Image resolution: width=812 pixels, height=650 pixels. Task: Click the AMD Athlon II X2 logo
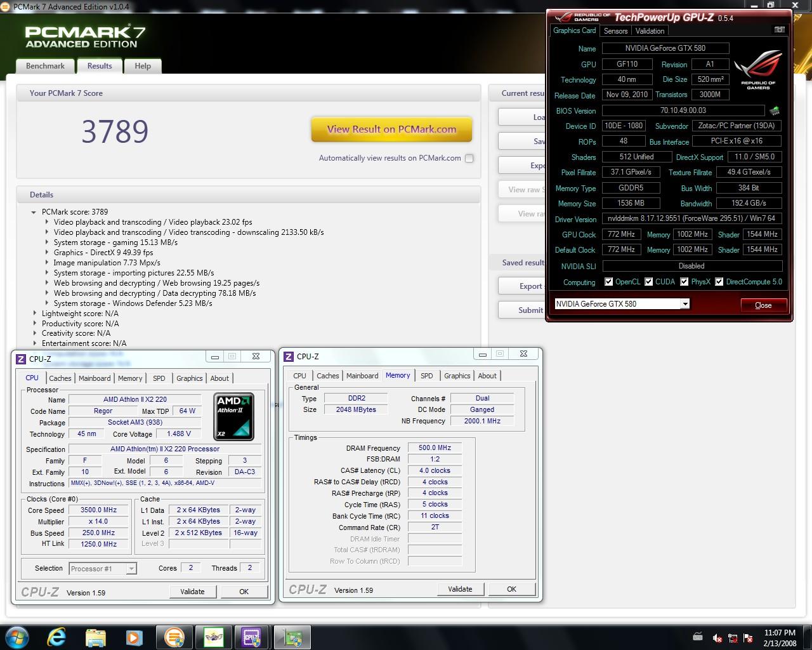click(x=233, y=416)
